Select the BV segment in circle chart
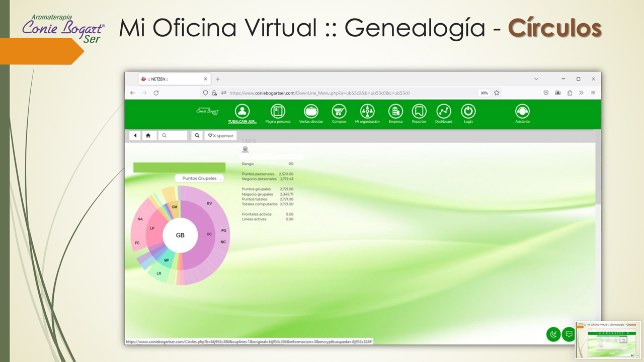644x362 pixels. (x=209, y=203)
